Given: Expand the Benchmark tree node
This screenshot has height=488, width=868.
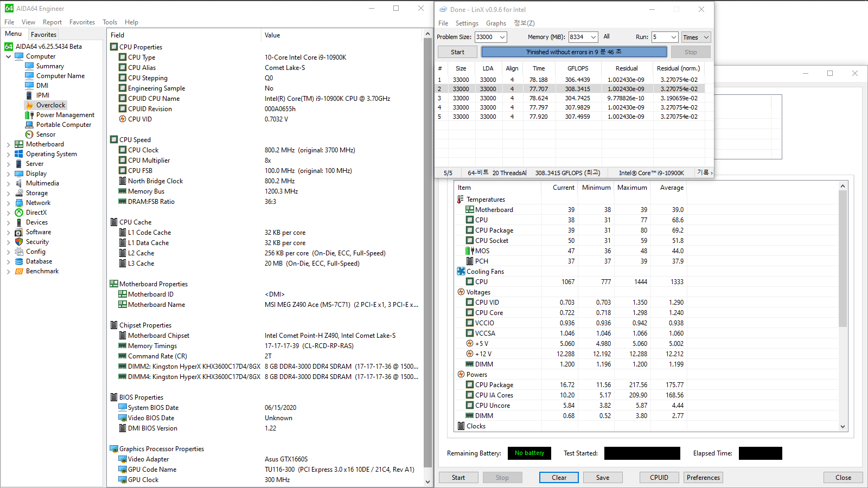Looking at the screenshot, I should pyautogui.click(x=8, y=271).
